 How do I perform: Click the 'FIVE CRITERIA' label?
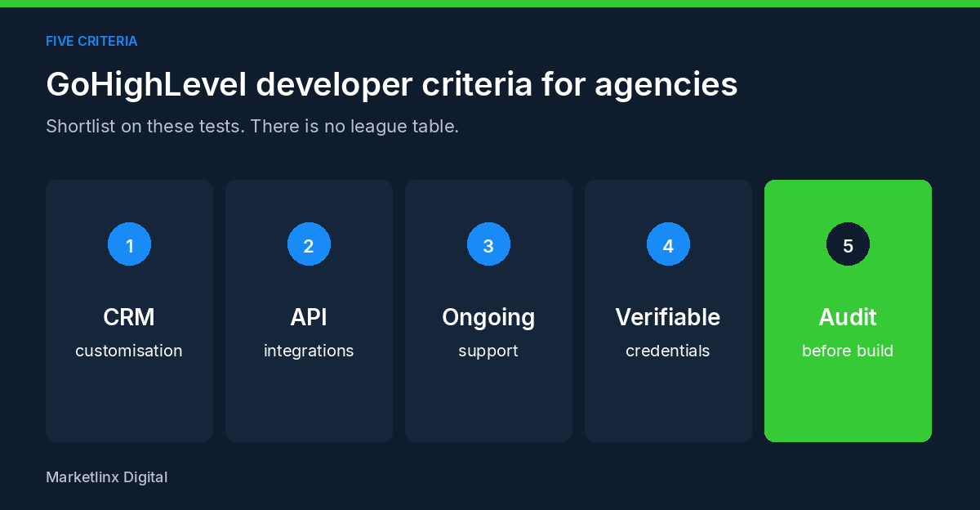pos(91,41)
